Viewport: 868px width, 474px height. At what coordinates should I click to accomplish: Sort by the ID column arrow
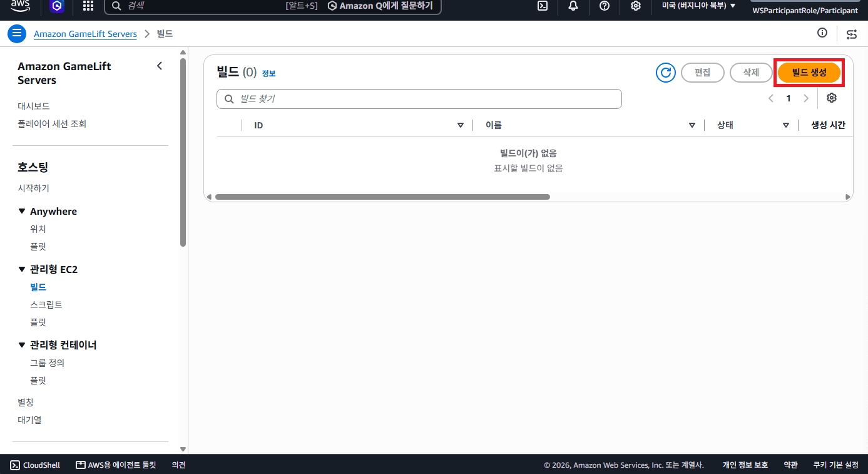pos(461,125)
